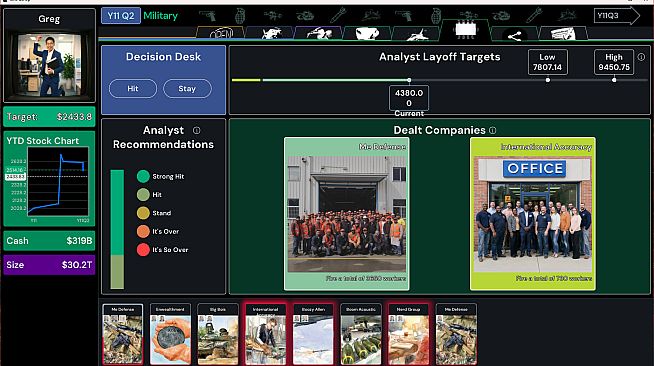Select the International Accuracy dealt company card

(533, 214)
